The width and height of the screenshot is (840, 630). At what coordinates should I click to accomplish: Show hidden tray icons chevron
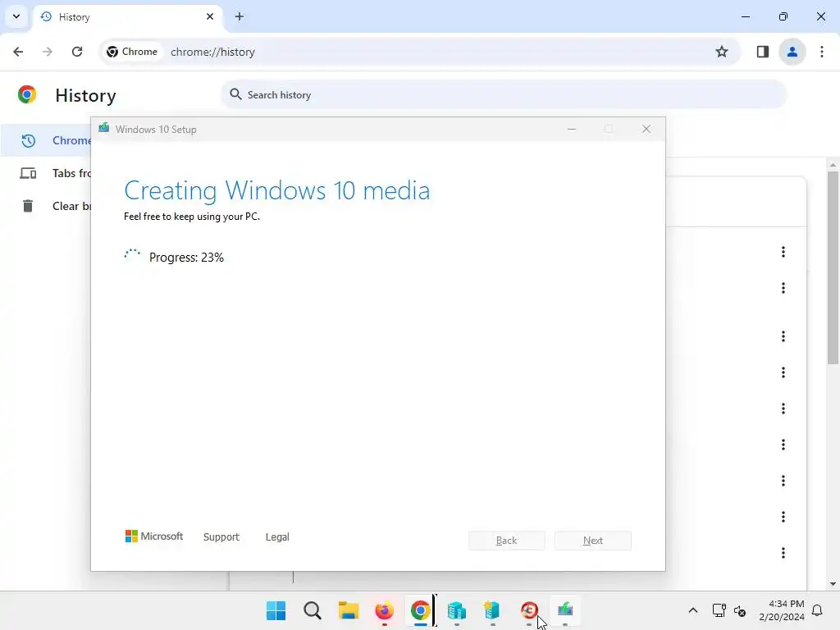tap(692, 610)
